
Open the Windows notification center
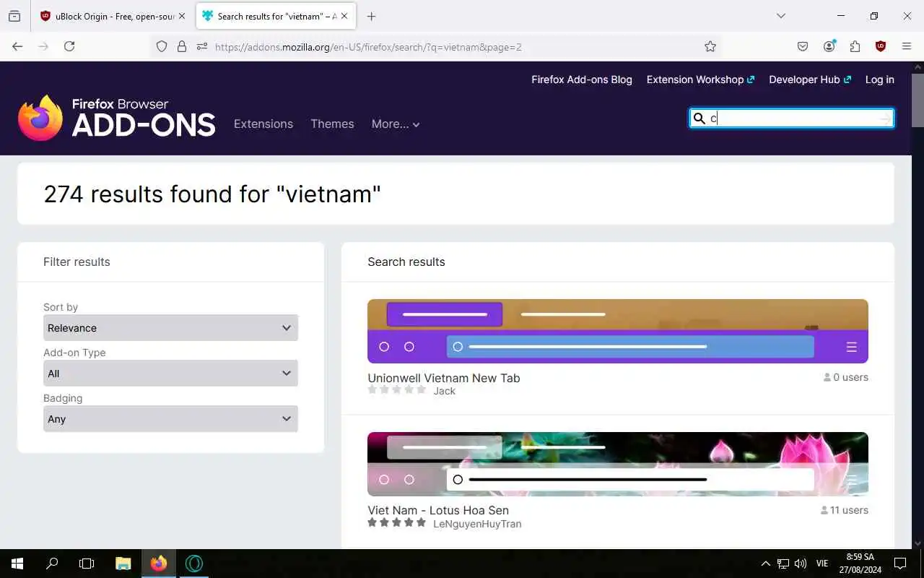[x=900, y=564]
